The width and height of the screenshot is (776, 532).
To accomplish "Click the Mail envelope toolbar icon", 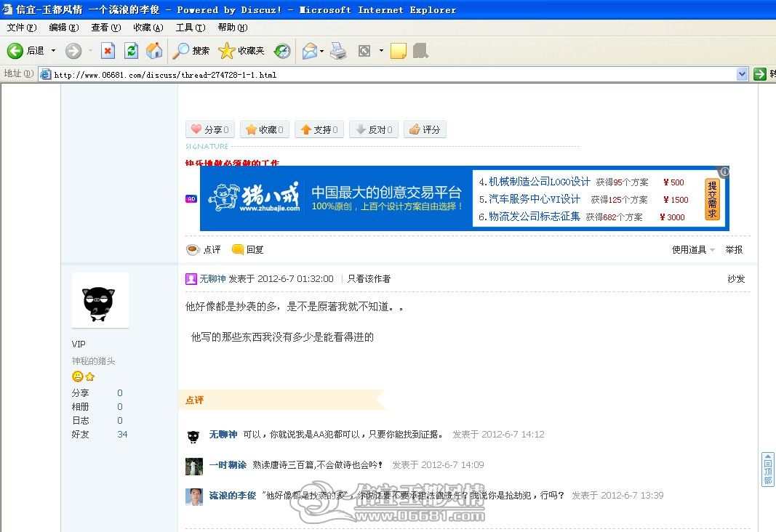I will coord(309,50).
